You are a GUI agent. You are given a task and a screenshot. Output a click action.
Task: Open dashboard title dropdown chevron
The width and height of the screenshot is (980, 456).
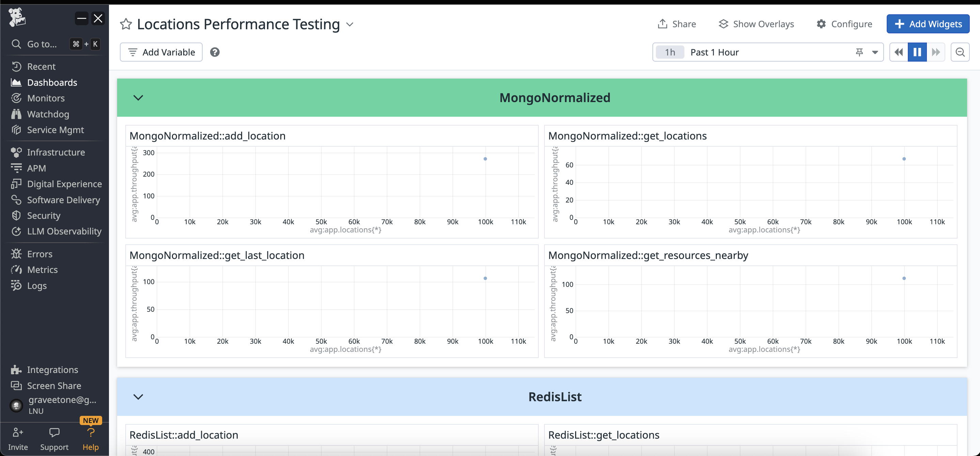coord(350,25)
